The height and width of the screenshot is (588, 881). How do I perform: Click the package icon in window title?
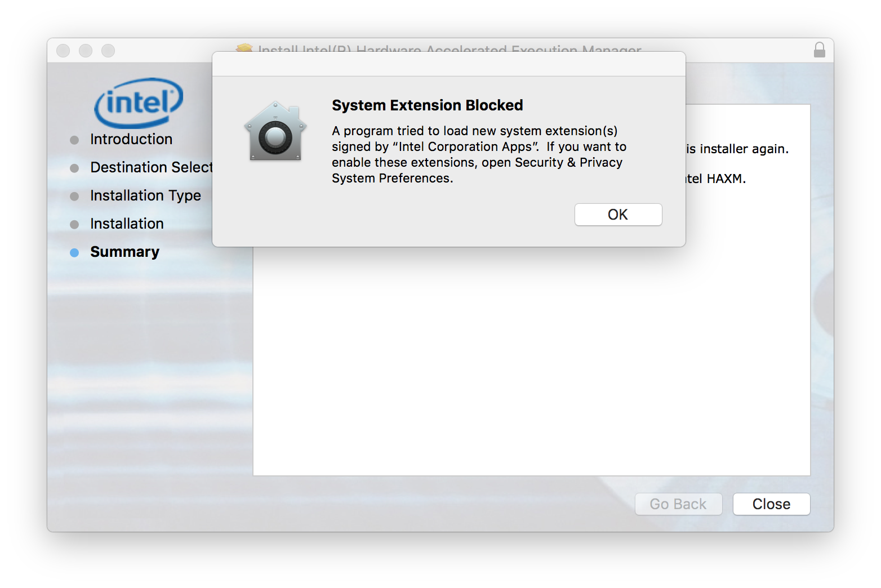coord(244,48)
